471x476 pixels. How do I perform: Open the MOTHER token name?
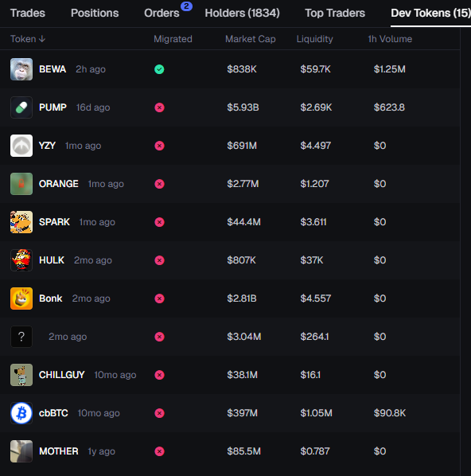59,451
